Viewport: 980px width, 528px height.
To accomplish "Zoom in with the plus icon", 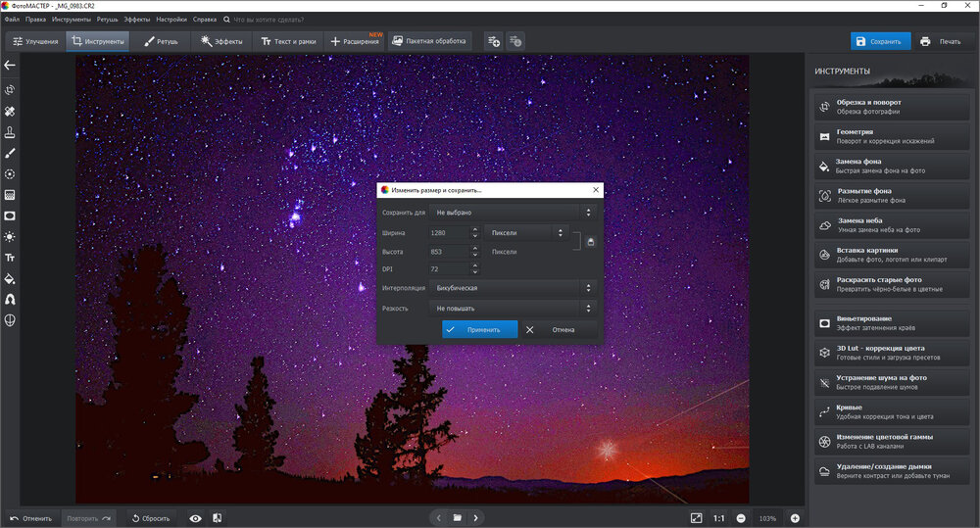I will pyautogui.click(x=795, y=517).
